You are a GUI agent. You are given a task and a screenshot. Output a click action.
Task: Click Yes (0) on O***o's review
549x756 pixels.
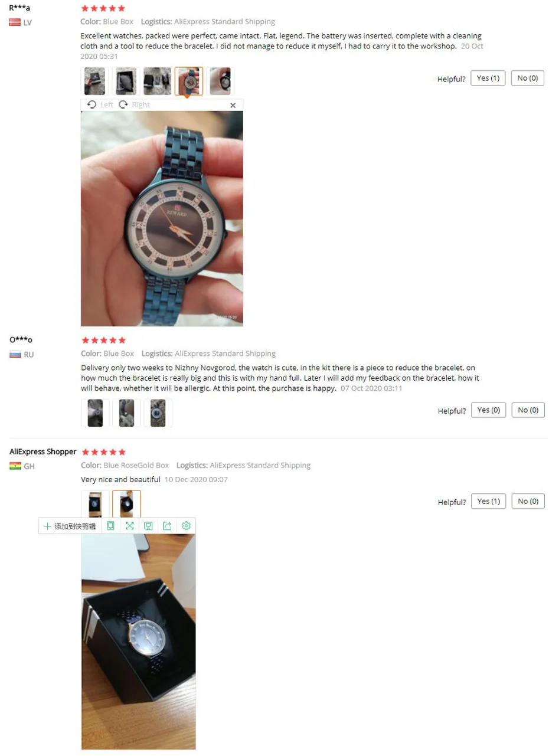tap(488, 410)
